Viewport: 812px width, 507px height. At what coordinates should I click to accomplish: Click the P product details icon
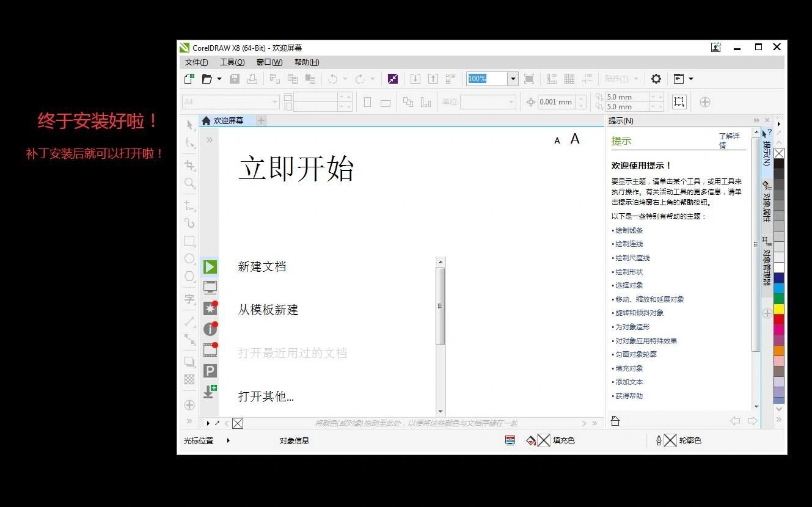(210, 371)
